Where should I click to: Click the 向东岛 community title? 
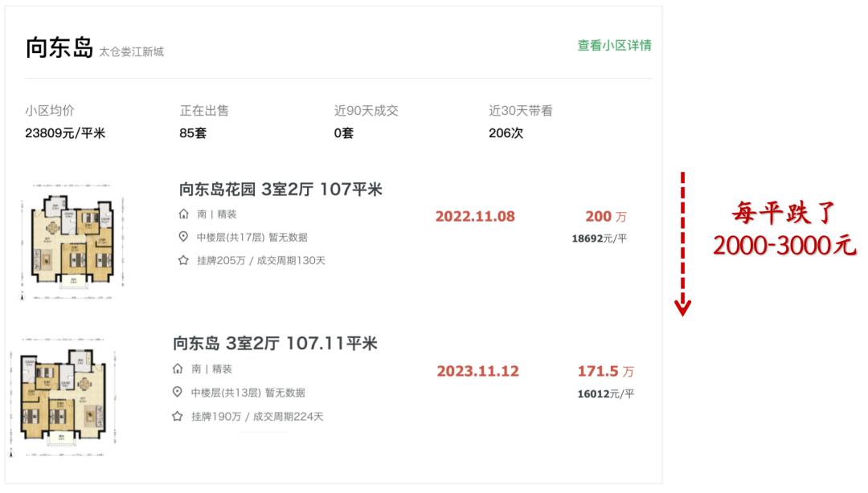pyautogui.click(x=59, y=47)
